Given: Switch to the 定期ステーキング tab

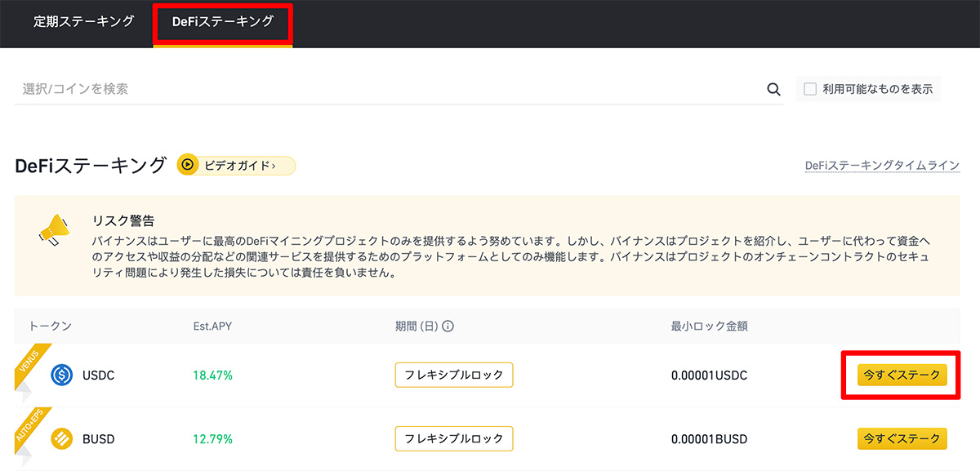Looking at the screenshot, I should [83, 22].
